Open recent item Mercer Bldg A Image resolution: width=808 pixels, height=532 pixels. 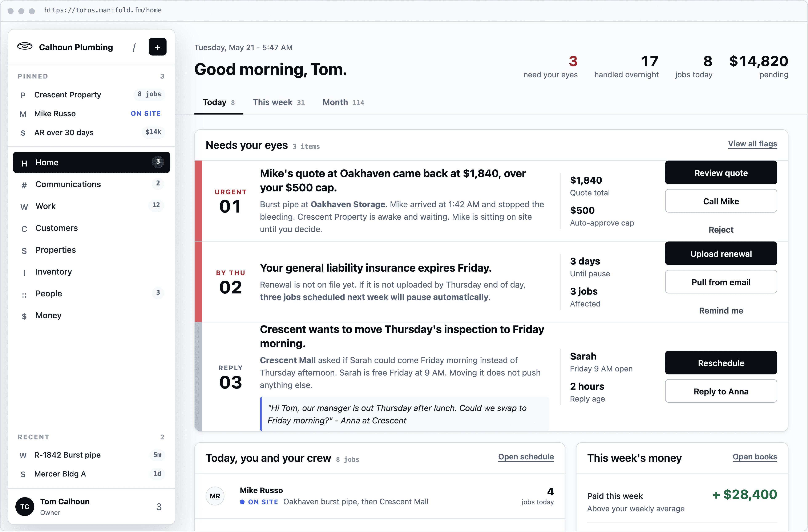pos(91,474)
